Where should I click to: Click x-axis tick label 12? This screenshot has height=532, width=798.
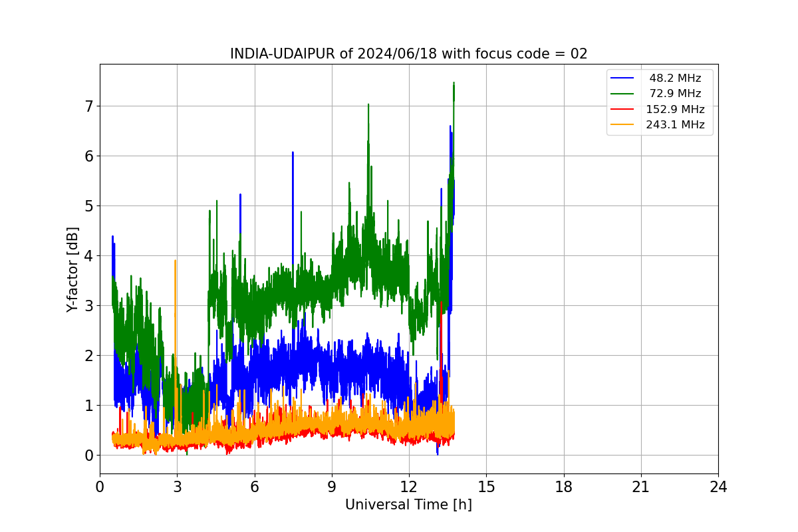coord(409,487)
